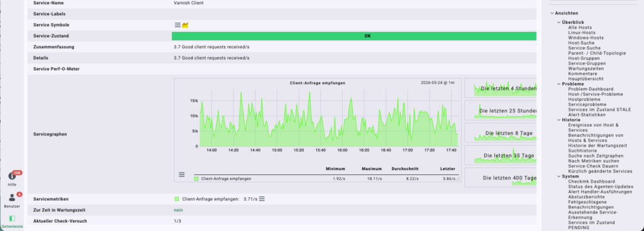Image resolution: width=644 pixels, height=231 pixels.
Task: Click 'nein' in Wartungszeit row
Action: (178, 210)
